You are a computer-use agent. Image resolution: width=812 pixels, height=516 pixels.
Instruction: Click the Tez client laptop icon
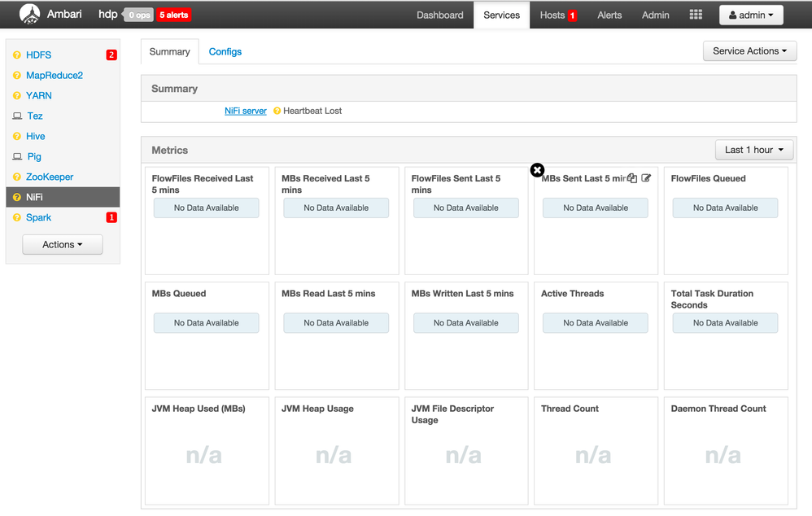tap(17, 116)
